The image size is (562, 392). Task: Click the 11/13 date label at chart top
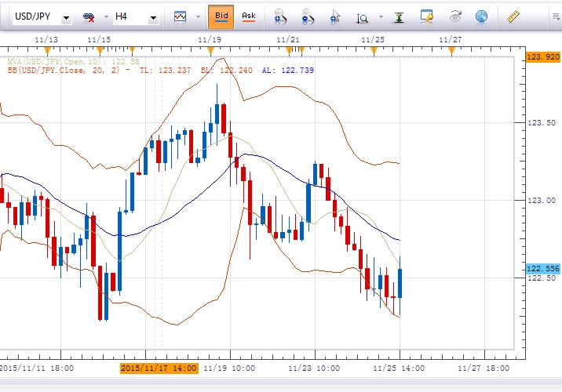[46, 40]
